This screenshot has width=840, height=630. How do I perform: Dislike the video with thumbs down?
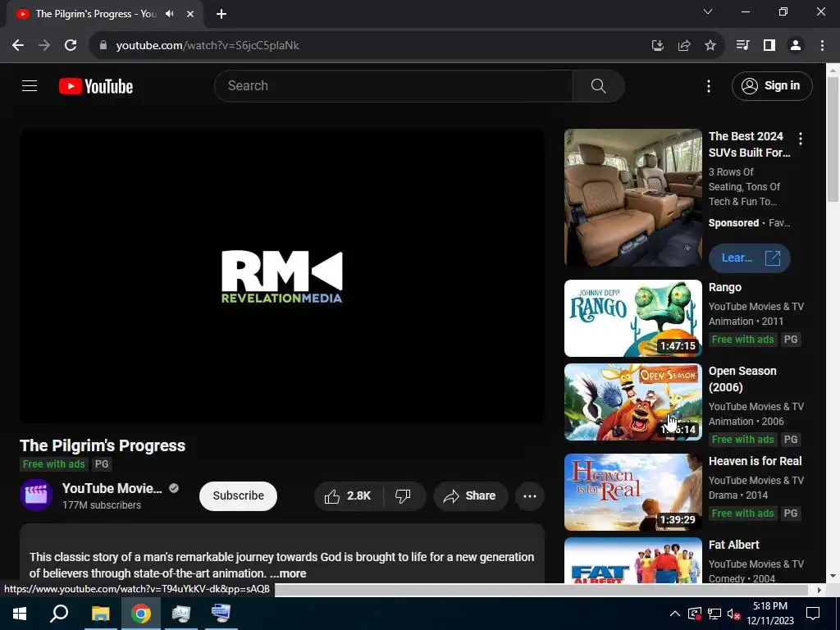tap(404, 496)
